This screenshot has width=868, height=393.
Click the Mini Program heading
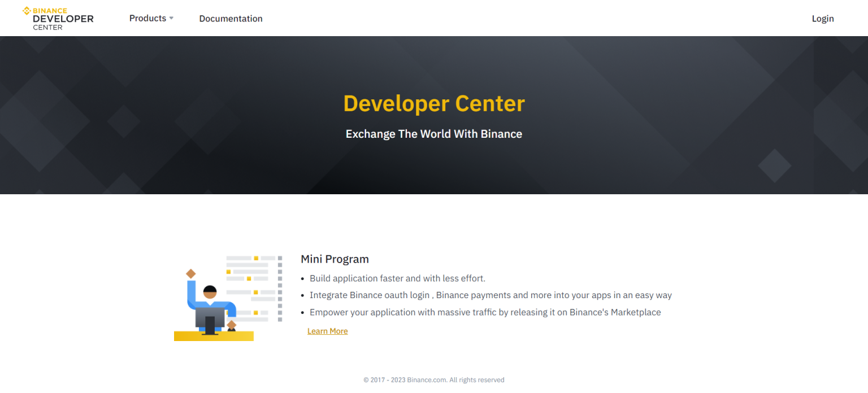tap(335, 259)
